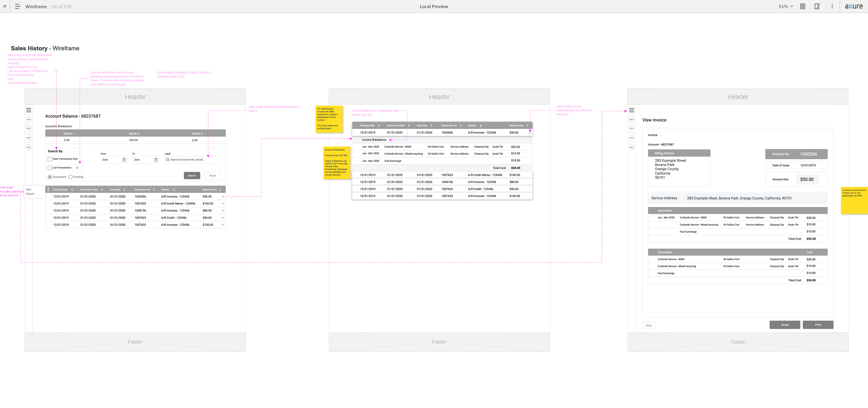
Task: Click topmost icon placeholder in Account Balance sidebar
Action: point(29,119)
